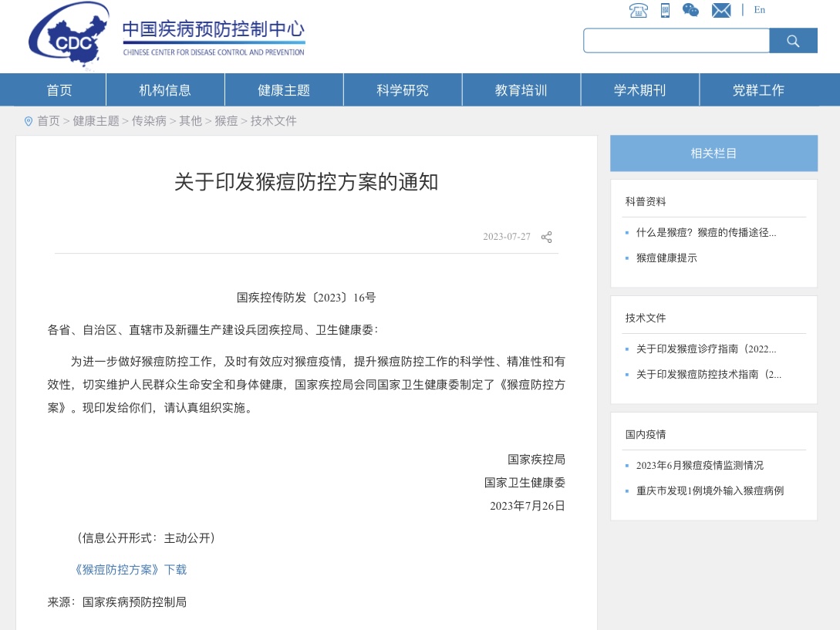Click the 信息公开形式：主动公开 line
The width and height of the screenshot is (840, 630).
click(x=146, y=538)
